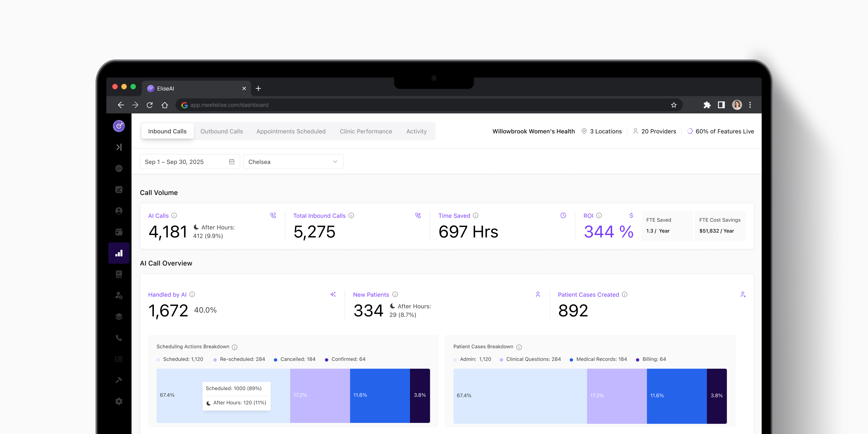The image size is (868, 434).
Task: Click the info icon beside ROI
Action: pyautogui.click(x=599, y=216)
